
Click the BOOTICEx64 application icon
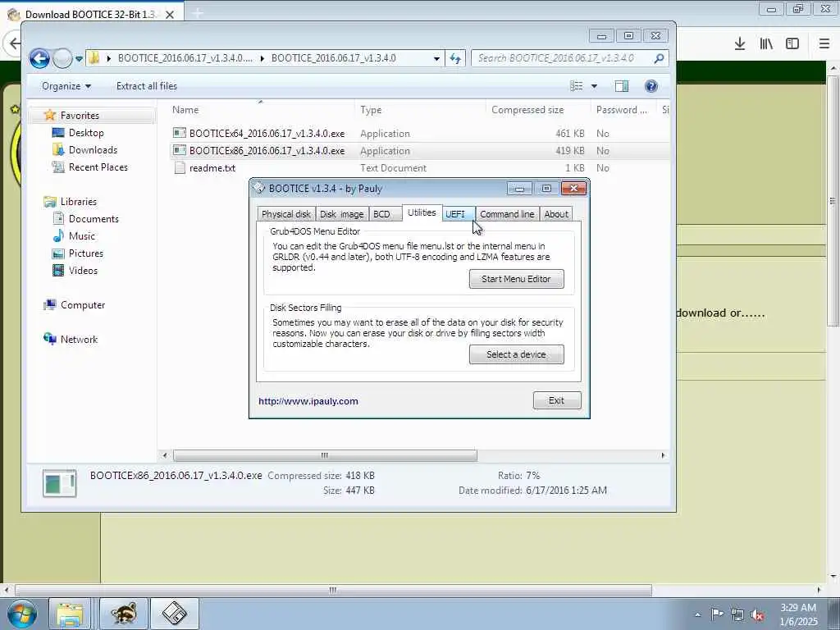pos(180,133)
